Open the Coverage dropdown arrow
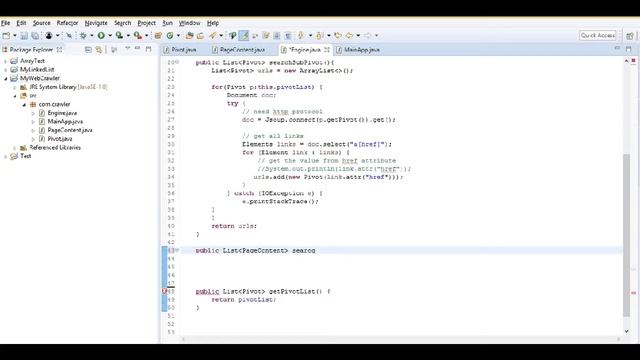The image size is (640, 360). tap(128, 36)
